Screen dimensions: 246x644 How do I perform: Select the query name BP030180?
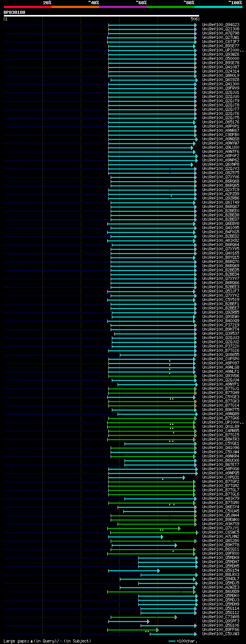pyautogui.click(x=15, y=12)
